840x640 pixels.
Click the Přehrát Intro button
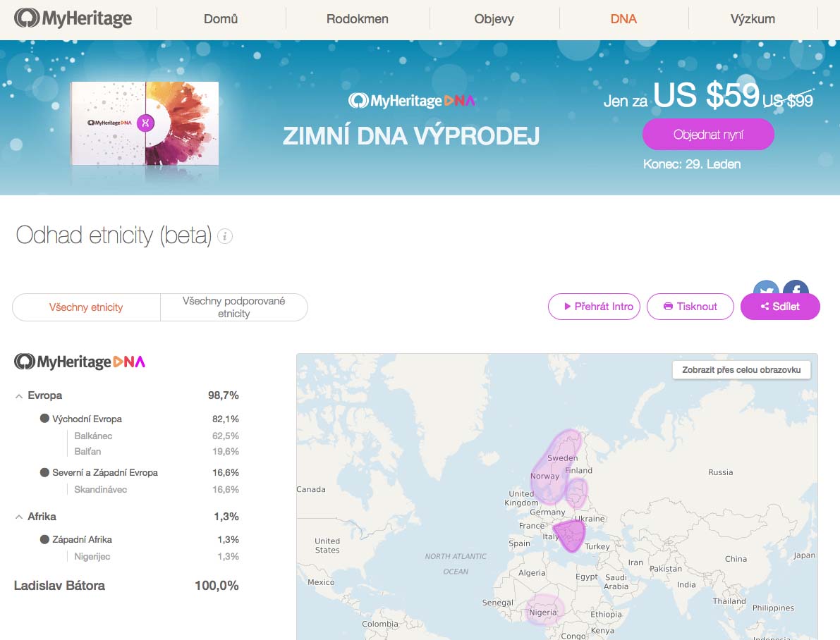(595, 307)
